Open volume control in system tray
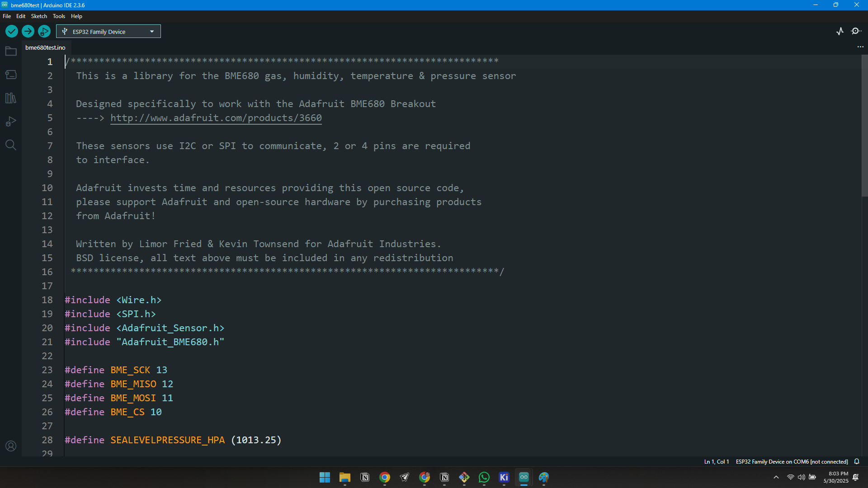This screenshot has height=488, width=868. coord(802,477)
